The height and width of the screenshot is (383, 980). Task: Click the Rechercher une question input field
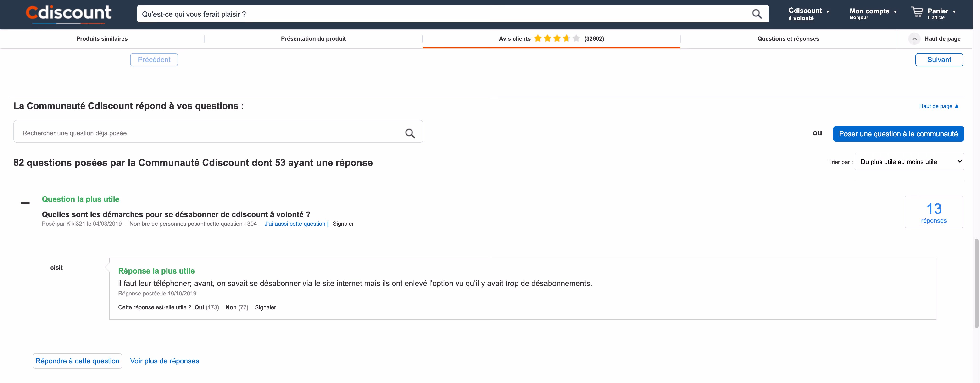click(190, 133)
